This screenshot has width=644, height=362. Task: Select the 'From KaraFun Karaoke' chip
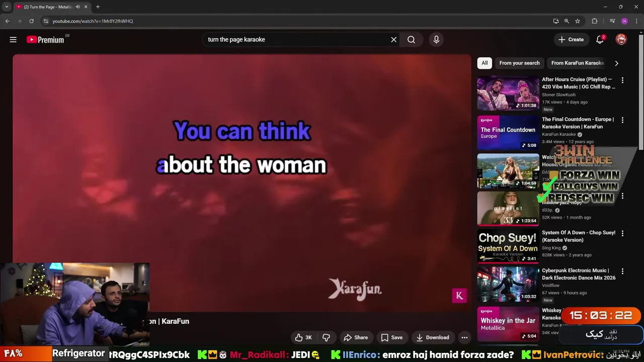point(577,63)
